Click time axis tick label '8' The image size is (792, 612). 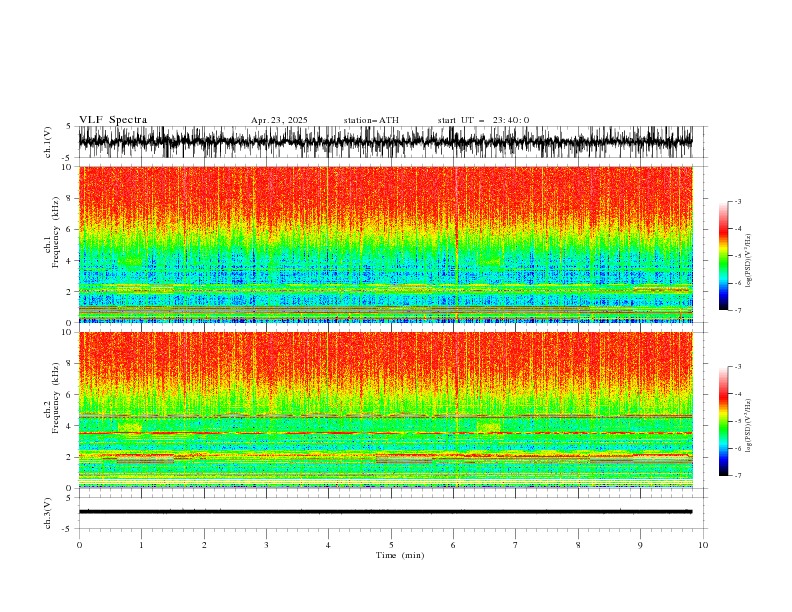(578, 545)
